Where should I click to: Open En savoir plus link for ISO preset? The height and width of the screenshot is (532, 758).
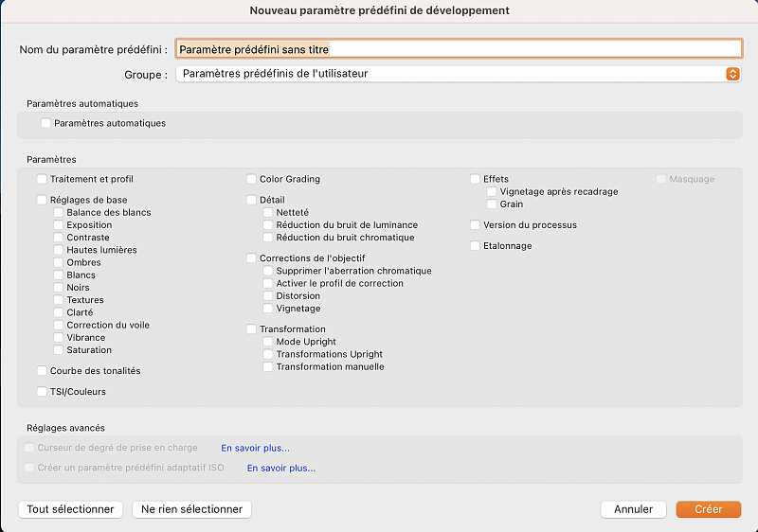(x=281, y=468)
